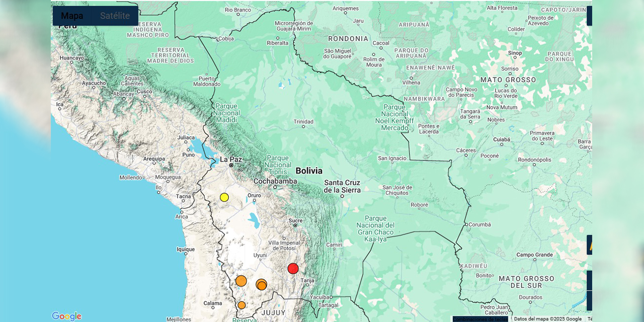Viewport: 644px width, 322px height.
Task: Open the Combinaciones de teclas shortcuts link
Action: pos(480,319)
